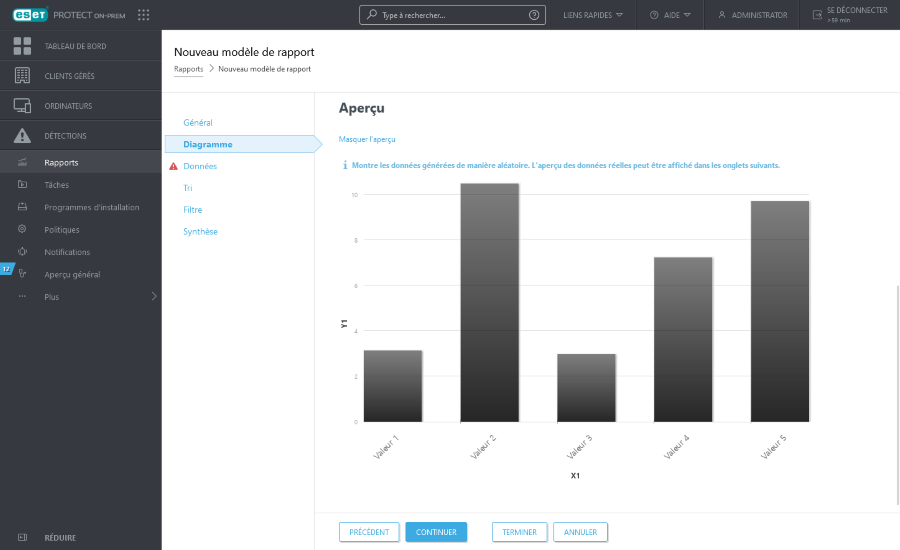The width and height of the screenshot is (900, 550).
Task: Open the Détections warning triangle icon
Action: tap(22, 136)
